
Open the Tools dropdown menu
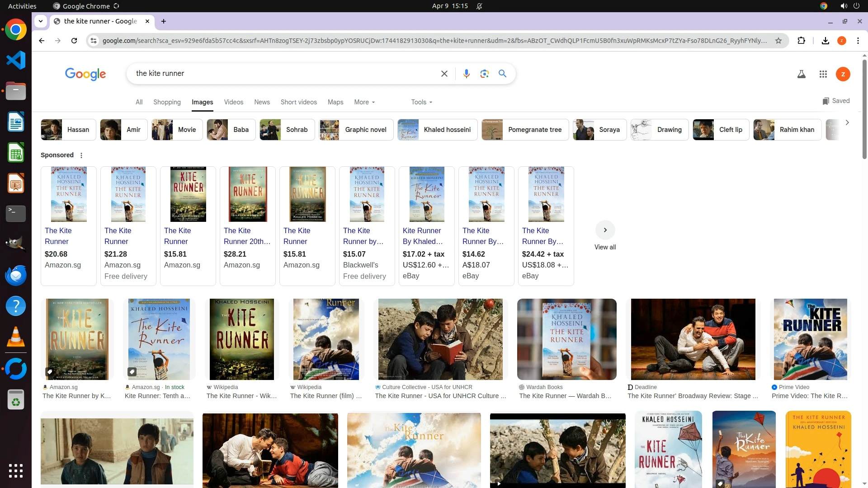(x=421, y=102)
